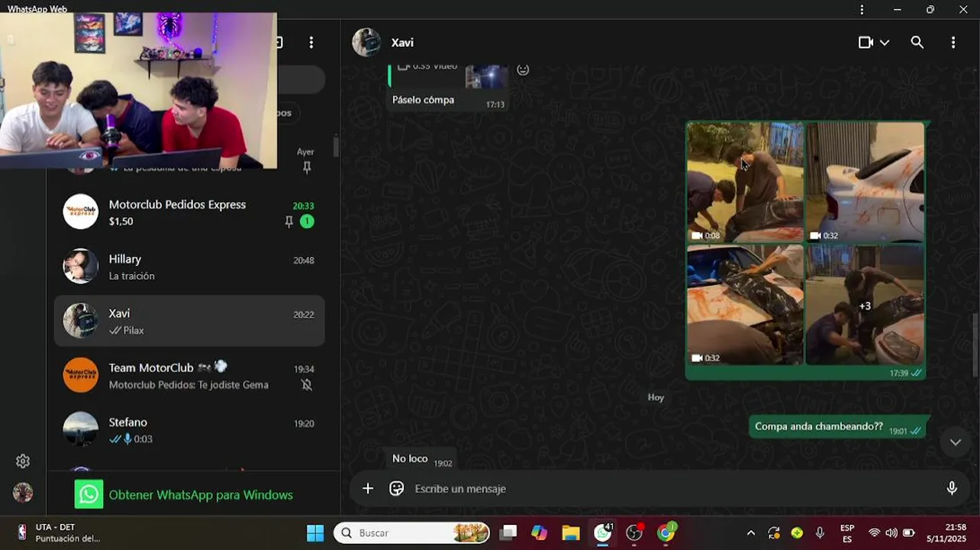Open the emoji and sticker picker
The height and width of the screenshot is (550, 980).
pyautogui.click(x=396, y=489)
